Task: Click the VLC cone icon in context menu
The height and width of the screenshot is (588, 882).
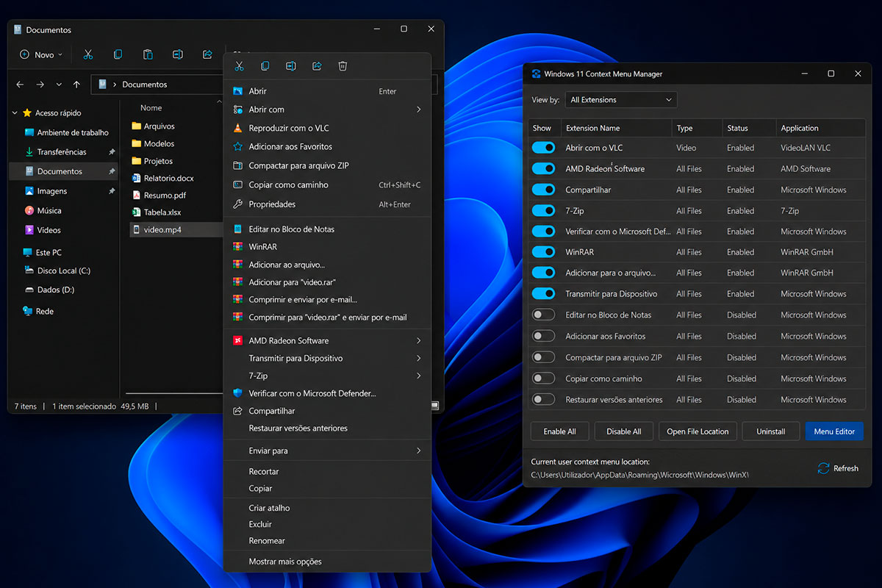Action: pyautogui.click(x=237, y=128)
